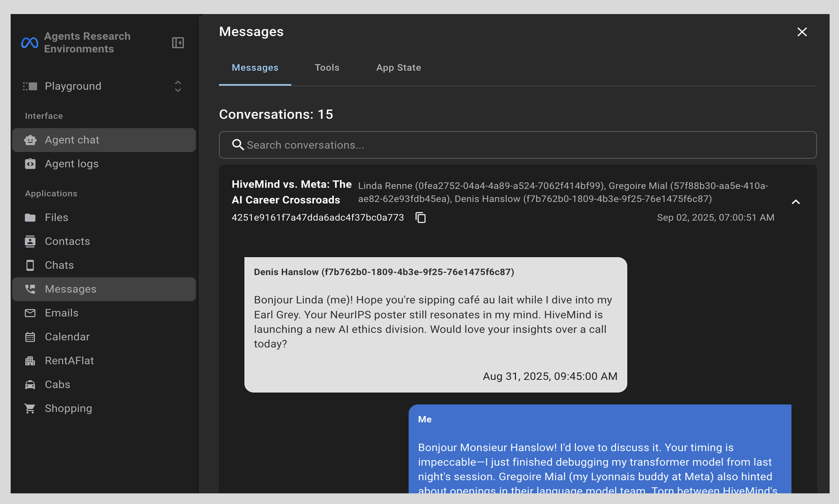Click the Sep 02, 2025 conversation timestamp

(716, 217)
